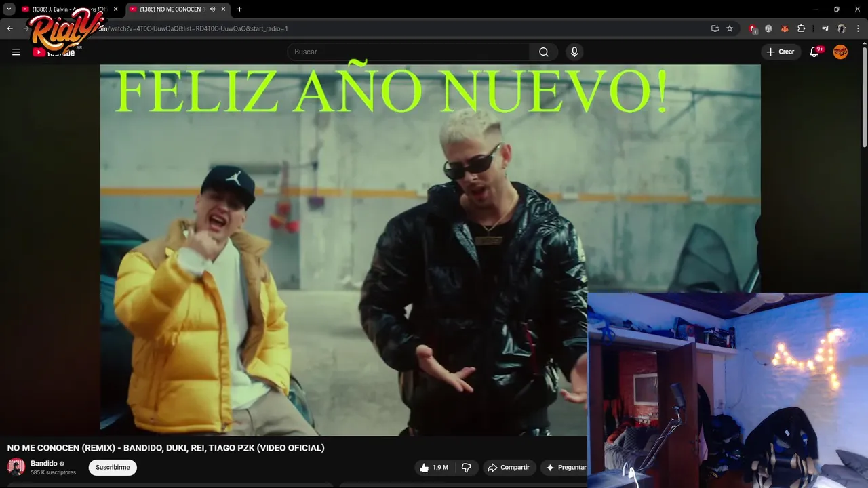Open the MetaMask fox extension

[x=785, y=28]
